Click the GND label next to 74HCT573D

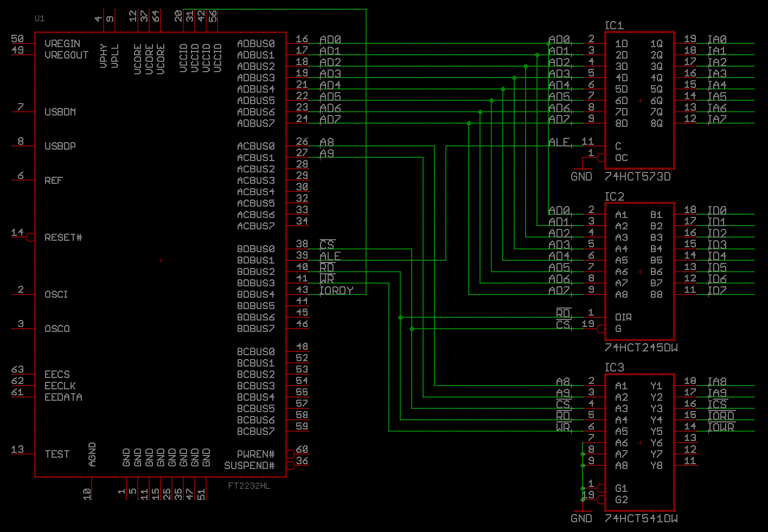[x=581, y=177]
